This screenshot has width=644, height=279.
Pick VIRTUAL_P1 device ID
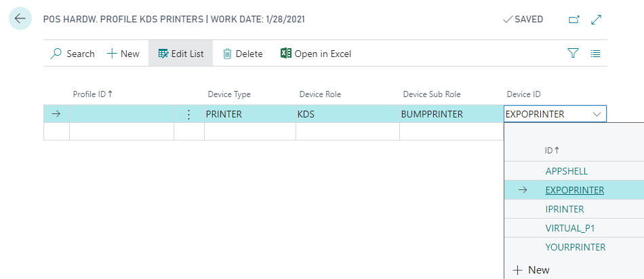570,228
